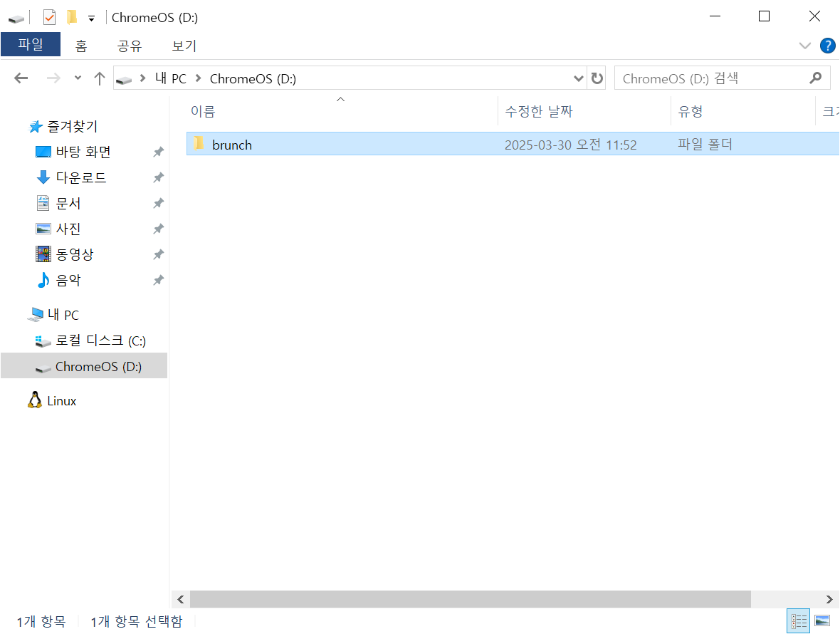This screenshot has width=840, height=634.
Task: Click the properties quick access icon
Action: (x=49, y=18)
